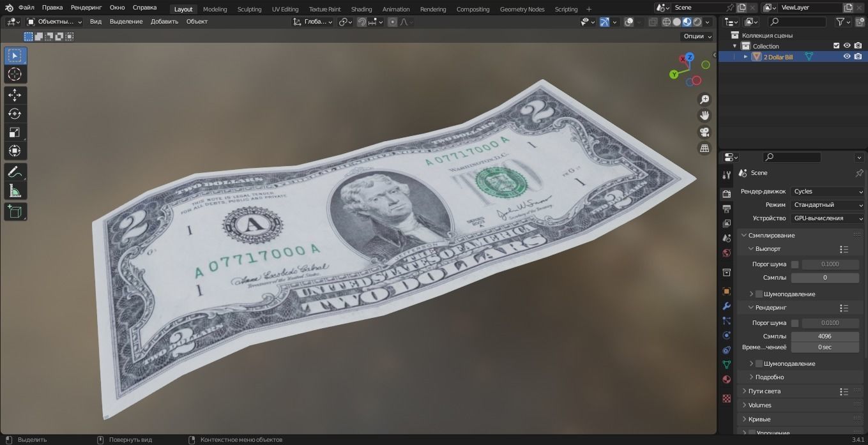The width and height of the screenshot is (868, 445).
Task: Open the Object properties tab
Action: [x=726, y=291]
